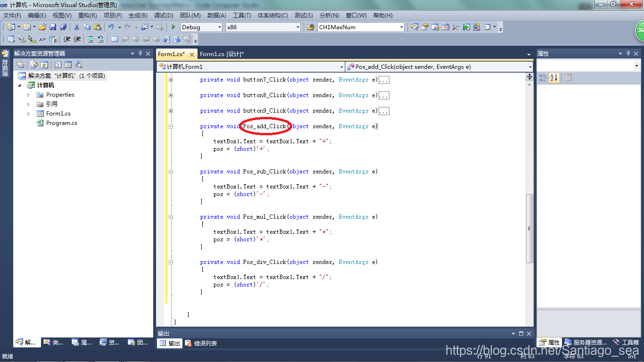Switch to the 服务器资源 tab
The height and width of the screenshot is (362, 644).
585,343
